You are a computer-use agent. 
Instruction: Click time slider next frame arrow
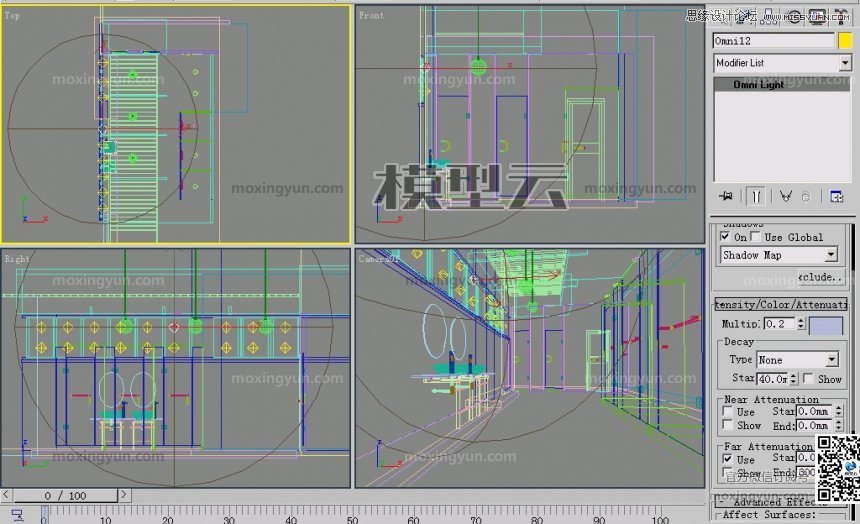(125, 494)
